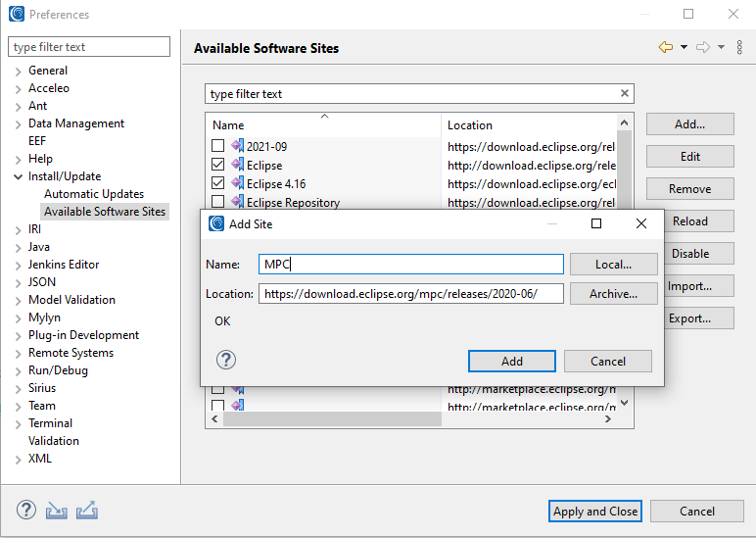Toggle the 2021-09 site checkbox
Image resolution: width=756 pixels, height=538 pixels.
218,146
